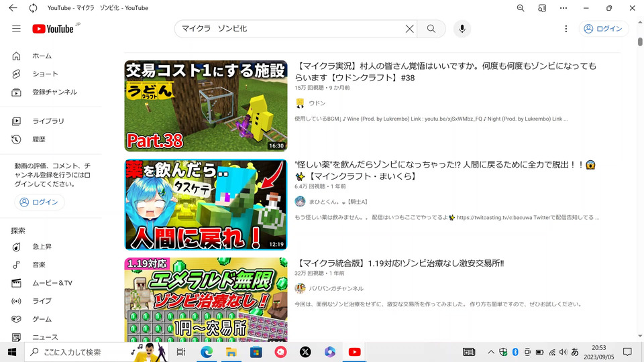The height and width of the screenshot is (362, 644).
Task: Open Microsoft Store from the taskbar
Action: click(x=256, y=352)
